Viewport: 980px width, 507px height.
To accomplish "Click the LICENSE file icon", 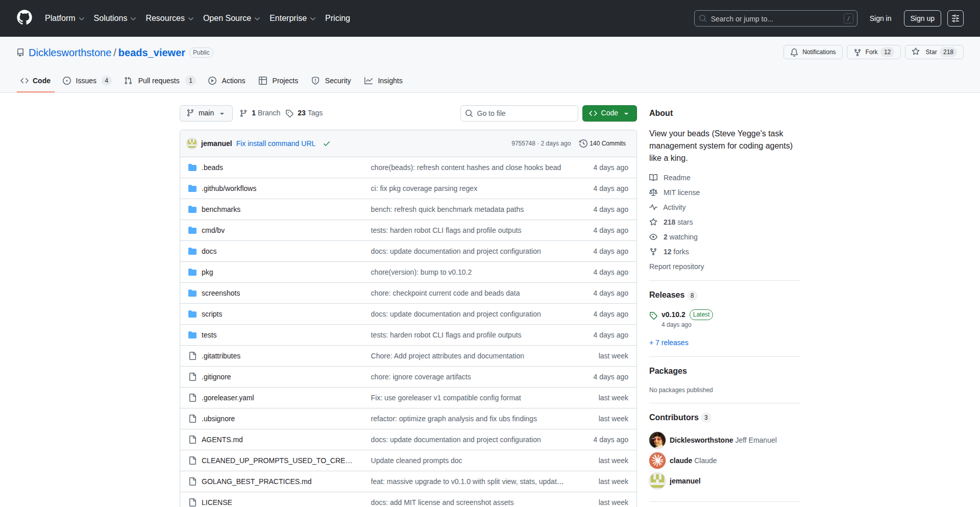I will [x=192, y=502].
